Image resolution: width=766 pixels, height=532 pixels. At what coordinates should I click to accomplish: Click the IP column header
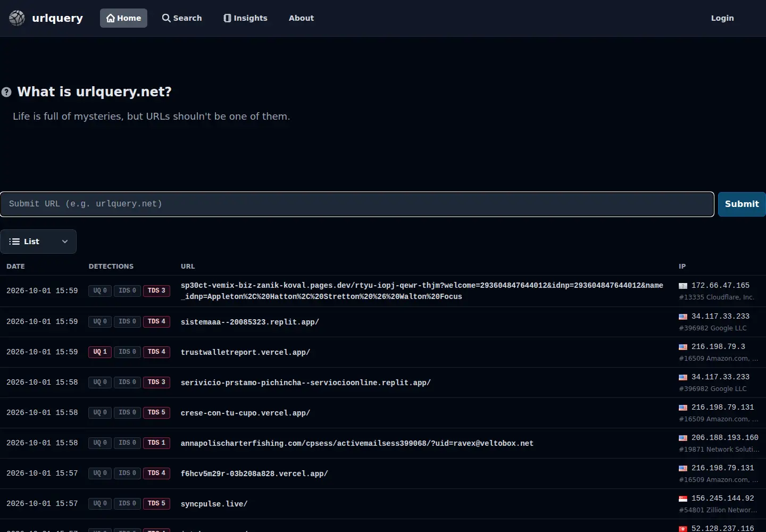pos(682,267)
